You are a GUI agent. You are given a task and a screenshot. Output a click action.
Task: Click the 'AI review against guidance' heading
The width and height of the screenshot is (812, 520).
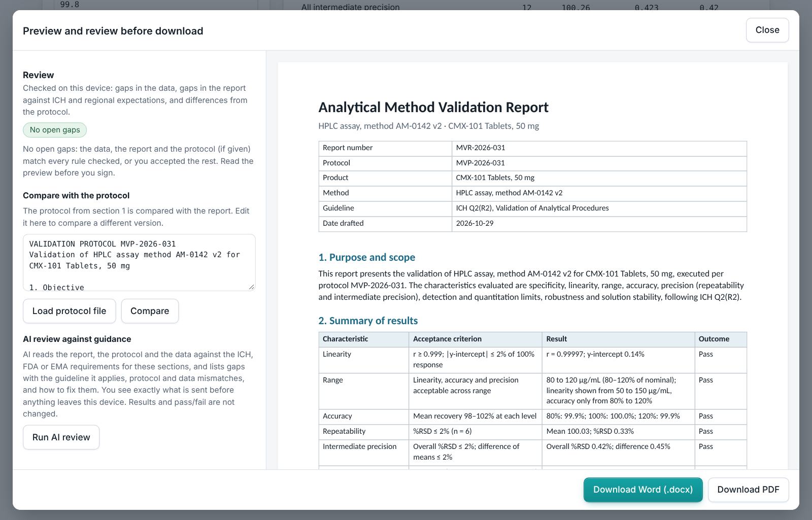pyautogui.click(x=77, y=339)
